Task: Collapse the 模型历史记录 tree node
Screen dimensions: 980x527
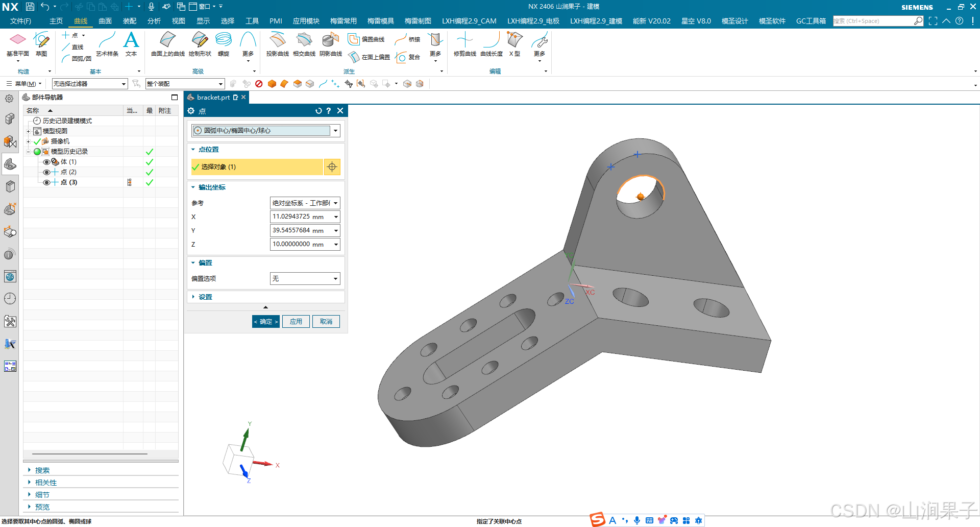Action: pos(29,152)
